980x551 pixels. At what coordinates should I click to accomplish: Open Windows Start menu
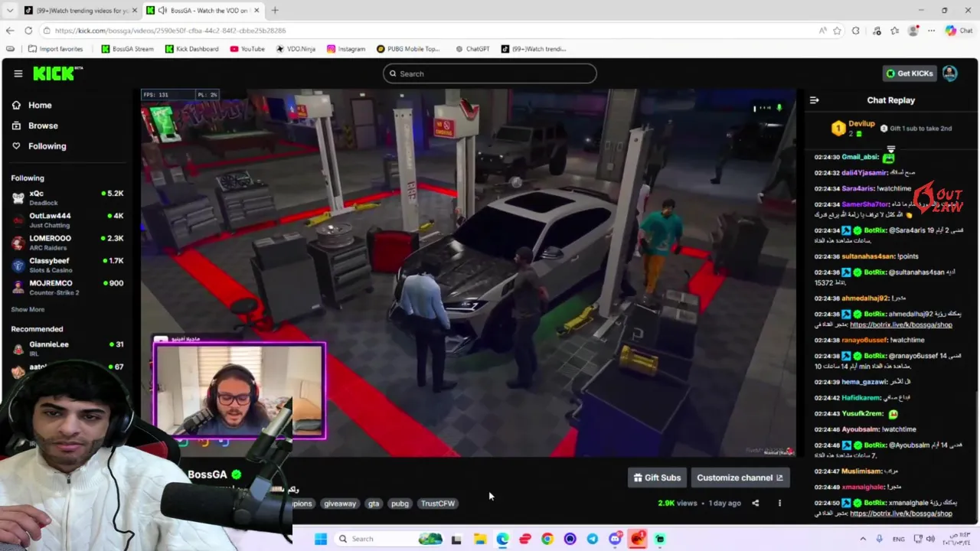[x=321, y=539]
